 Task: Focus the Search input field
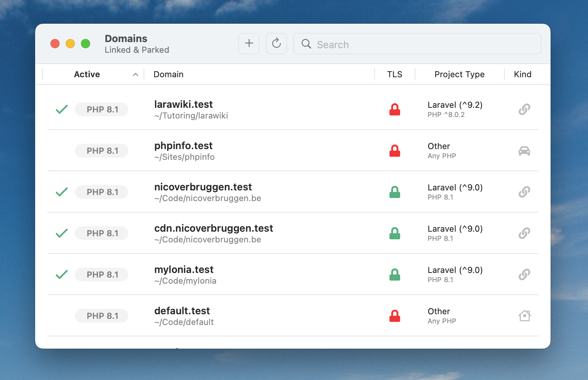pos(417,44)
